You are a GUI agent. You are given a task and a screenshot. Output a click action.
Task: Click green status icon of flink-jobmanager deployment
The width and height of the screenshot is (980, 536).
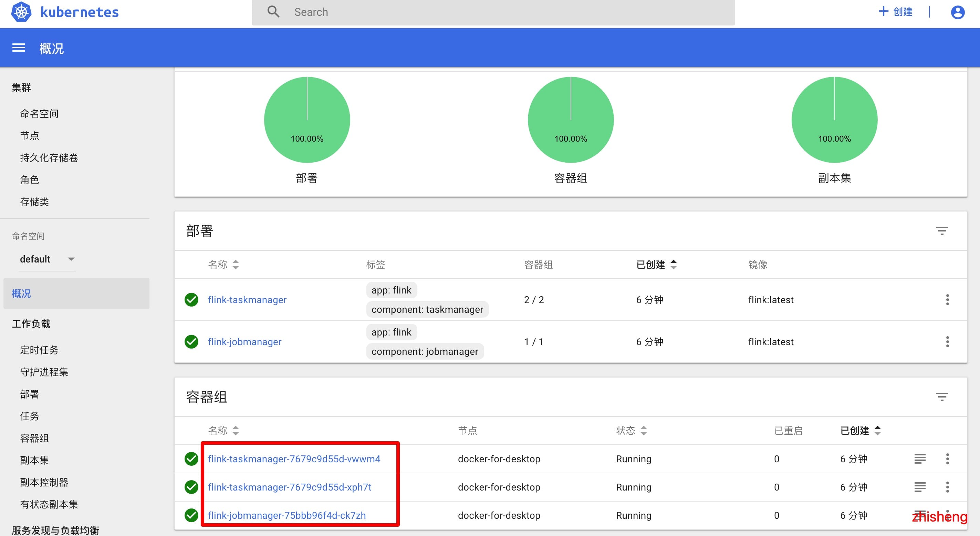(x=191, y=341)
